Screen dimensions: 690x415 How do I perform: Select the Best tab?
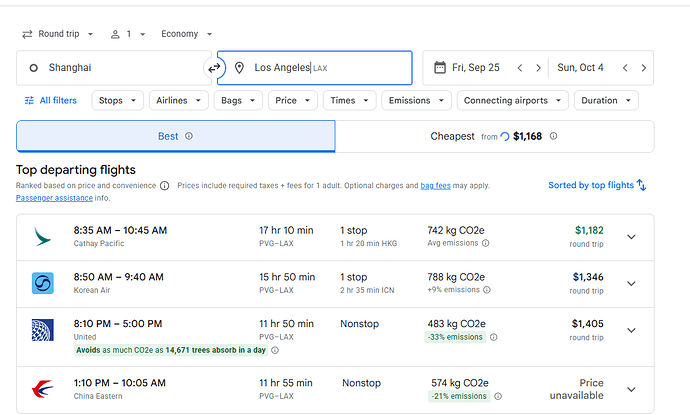tap(176, 136)
